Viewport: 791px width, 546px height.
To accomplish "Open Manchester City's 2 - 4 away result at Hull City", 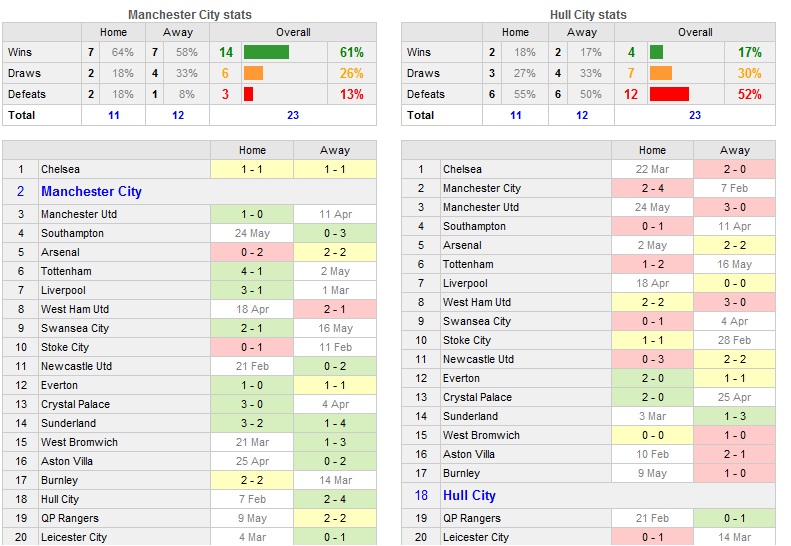I will pyautogui.click(x=335, y=499).
